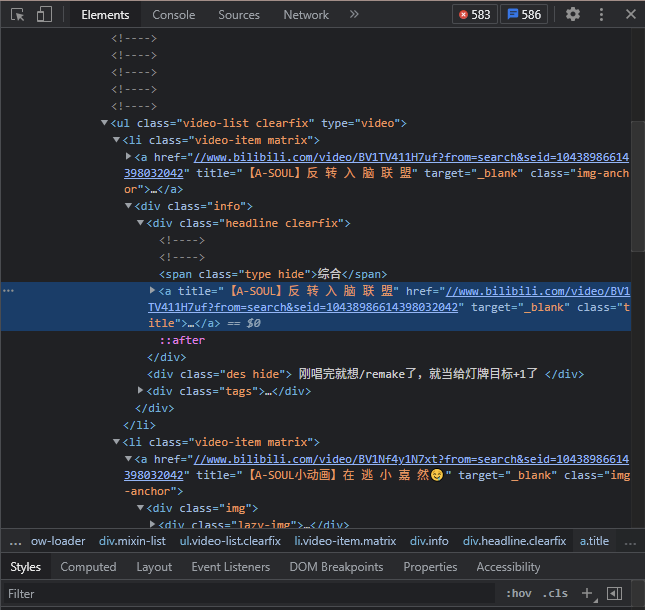Activate the inspect element picker icon
Screen dimensions: 645x610
point(17,15)
